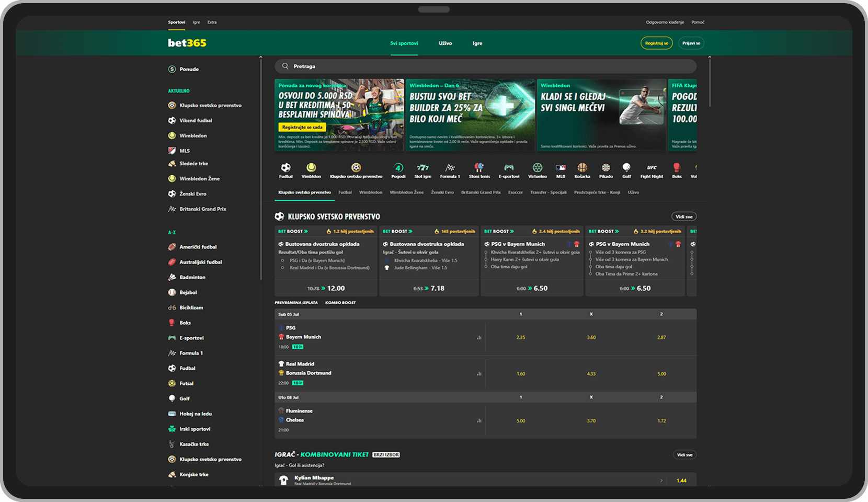Image resolution: width=868 pixels, height=502 pixels.
Task: Open the Svi sportovi header tab
Action: point(404,43)
